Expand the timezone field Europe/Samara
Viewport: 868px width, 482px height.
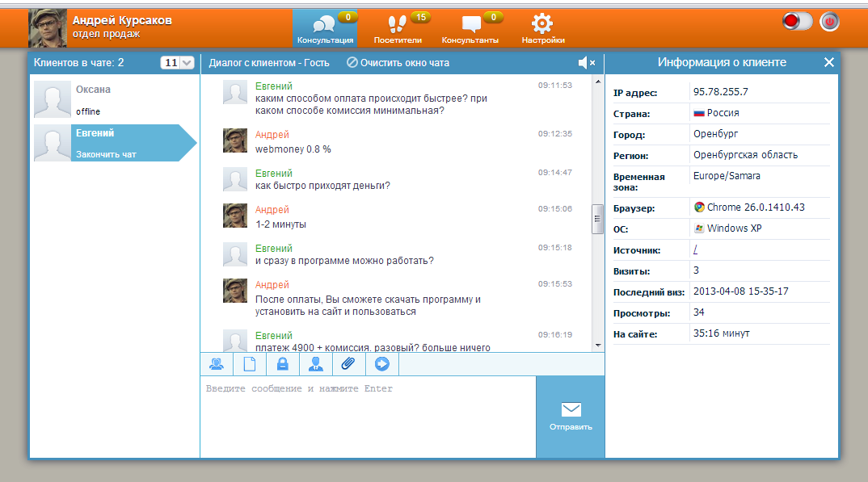pyautogui.click(x=727, y=175)
